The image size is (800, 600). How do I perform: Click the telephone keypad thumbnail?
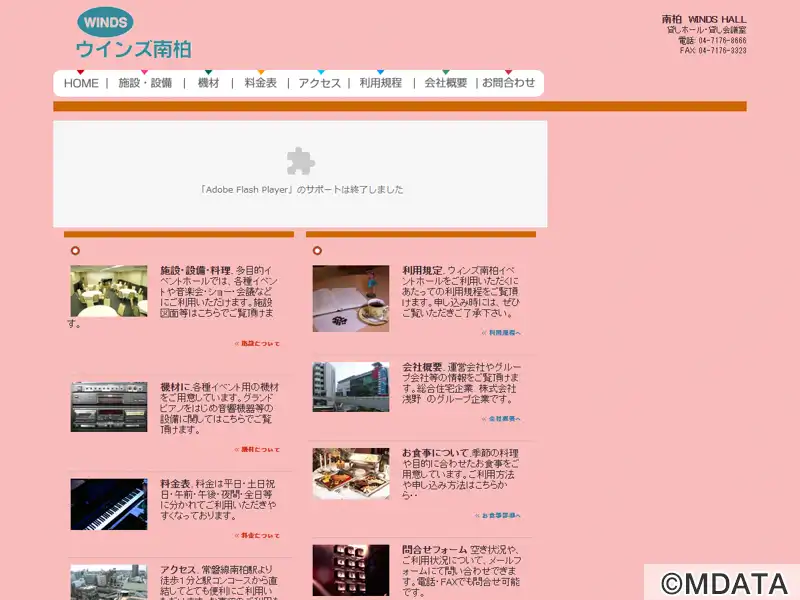click(x=351, y=570)
